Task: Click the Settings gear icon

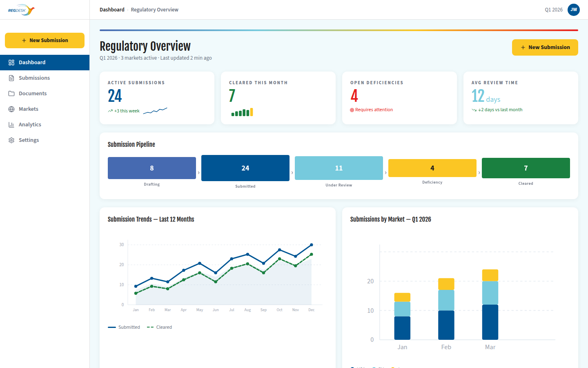Action: click(11, 140)
